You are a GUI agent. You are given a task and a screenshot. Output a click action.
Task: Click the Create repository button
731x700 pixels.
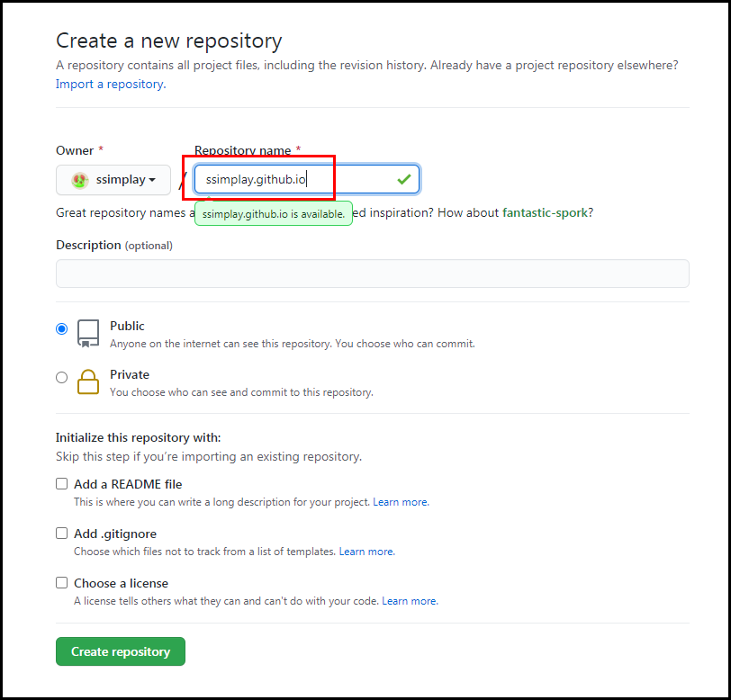pos(121,651)
